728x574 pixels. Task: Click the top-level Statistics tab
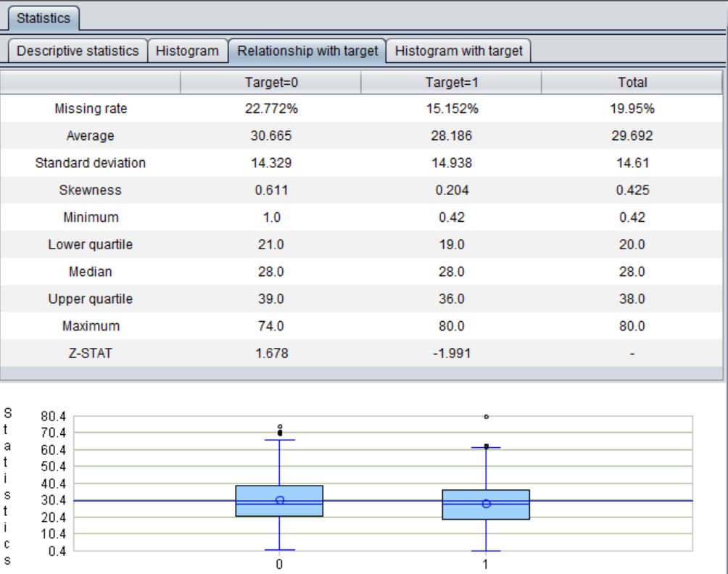[44, 18]
